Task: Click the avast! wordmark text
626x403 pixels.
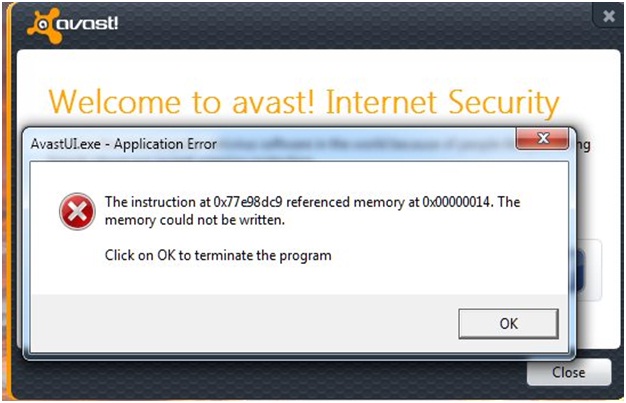Action: point(87,24)
